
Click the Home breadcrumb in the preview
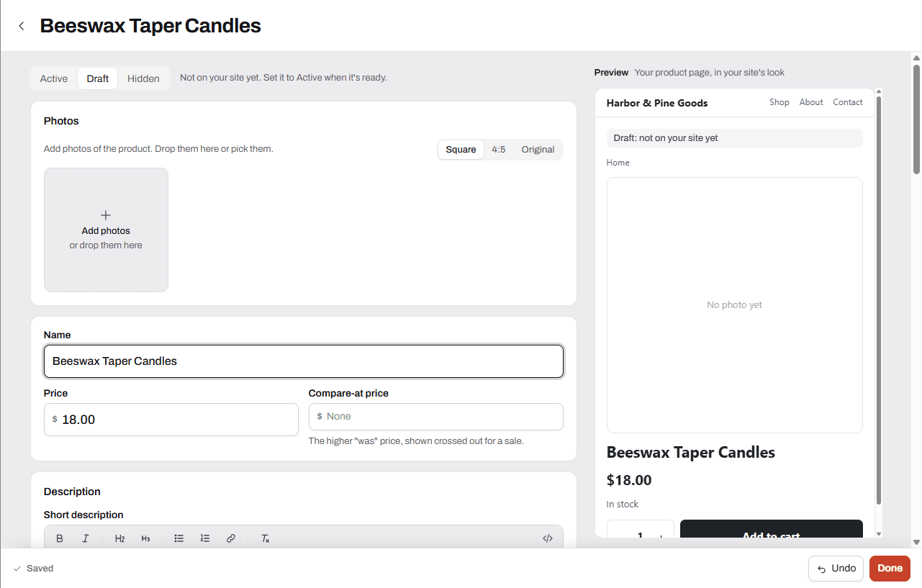tap(618, 163)
